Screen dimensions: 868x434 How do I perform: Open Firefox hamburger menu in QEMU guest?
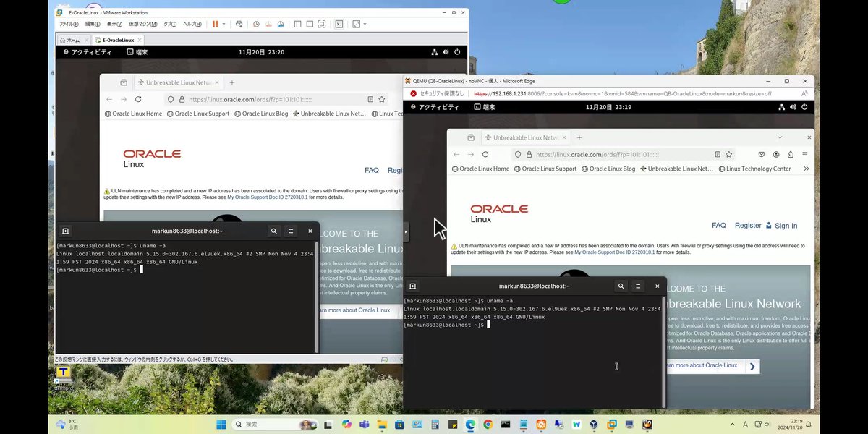[805, 154]
